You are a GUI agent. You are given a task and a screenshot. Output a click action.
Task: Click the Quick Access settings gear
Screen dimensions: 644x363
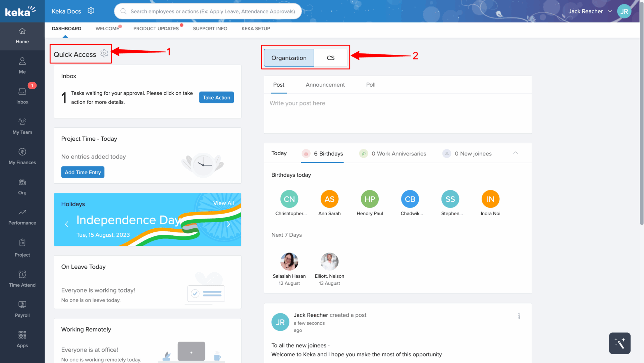pos(104,53)
